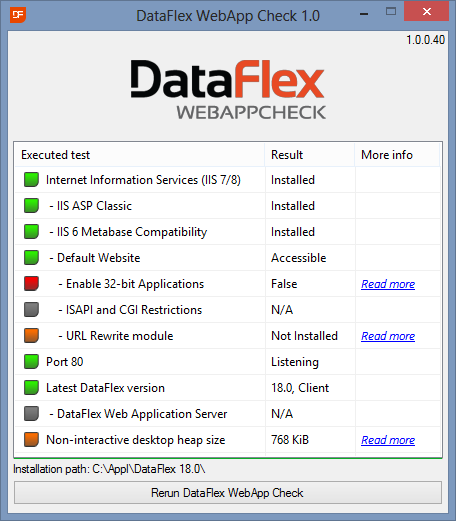
Task: Click green status icon for IIS ASP Classic
Action: (x=31, y=206)
